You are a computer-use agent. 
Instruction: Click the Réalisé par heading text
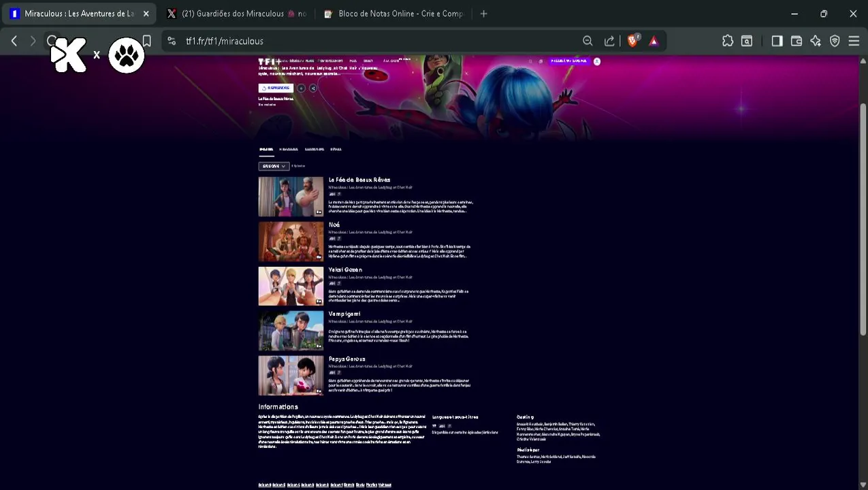coord(528,450)
